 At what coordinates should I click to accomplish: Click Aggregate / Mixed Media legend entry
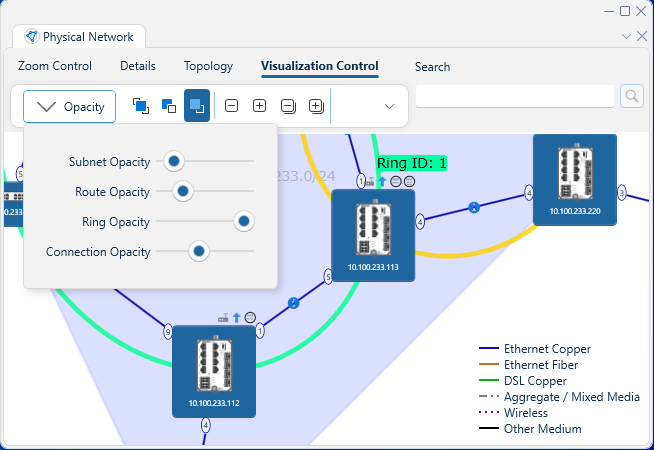pos(559,397)
